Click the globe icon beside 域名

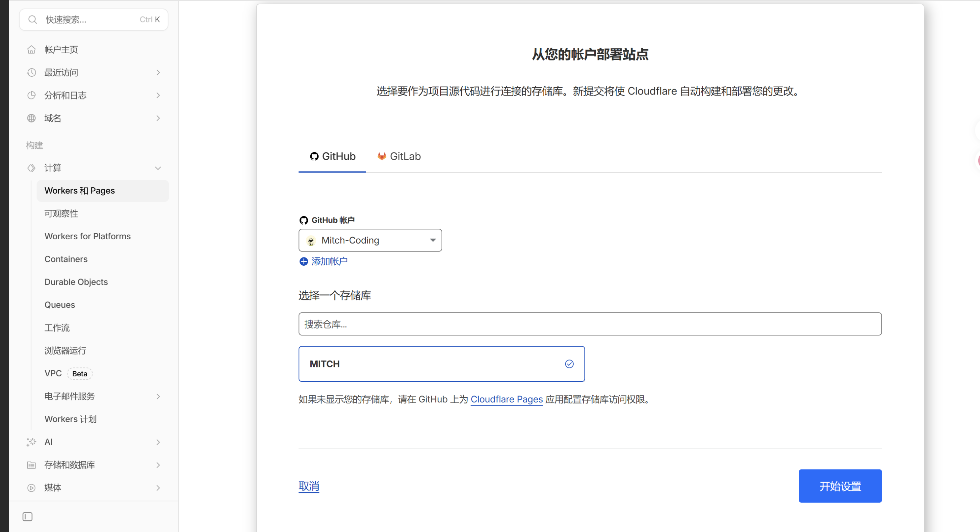32,118
